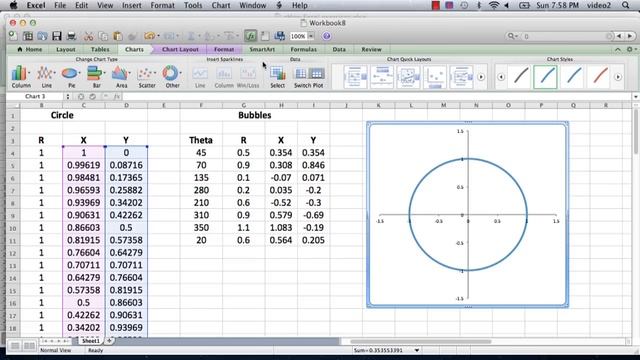Image resolution: width=640 pixels, height=360 pixels.
Task: Click the Theta value 280 cell
Action: tap(201, 190)
